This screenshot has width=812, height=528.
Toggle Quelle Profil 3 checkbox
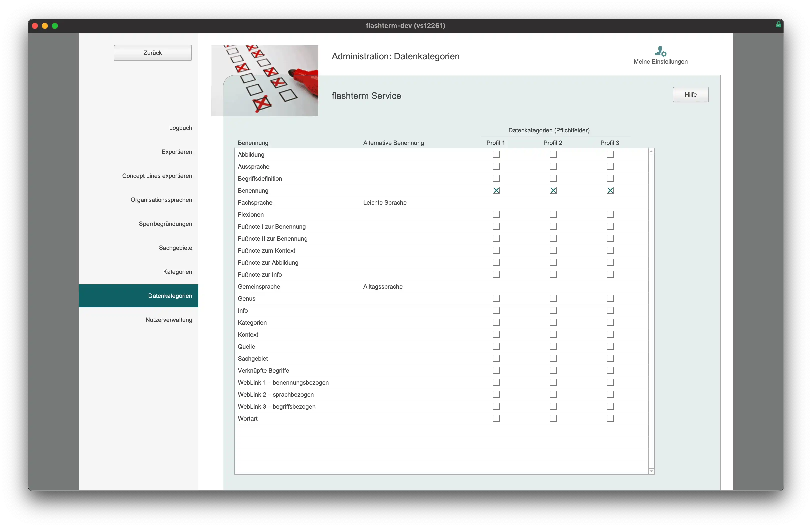pos(610,346)
